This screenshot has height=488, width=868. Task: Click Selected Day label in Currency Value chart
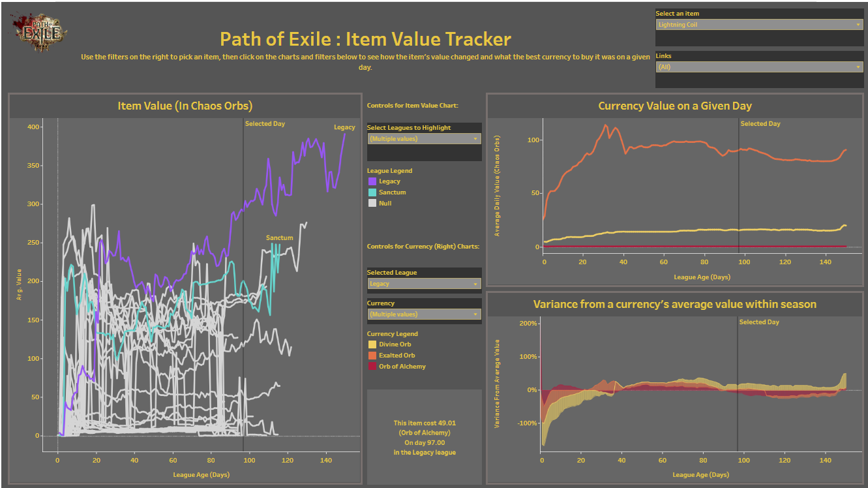coord(760,124)
